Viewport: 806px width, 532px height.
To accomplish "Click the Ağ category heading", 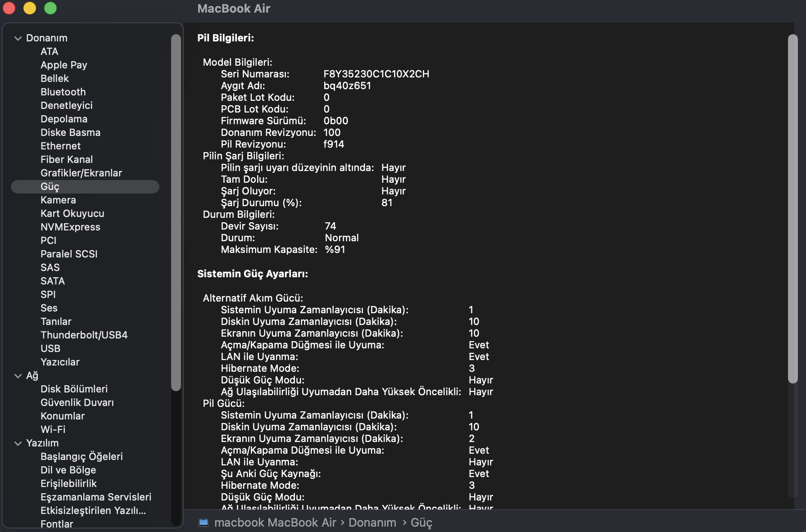I will pos(32,376).
